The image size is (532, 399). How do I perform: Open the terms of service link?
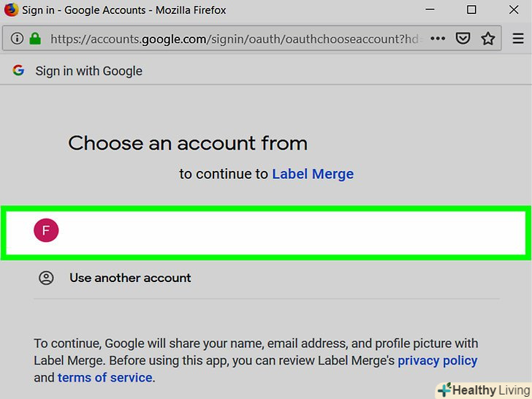point(104,378)
